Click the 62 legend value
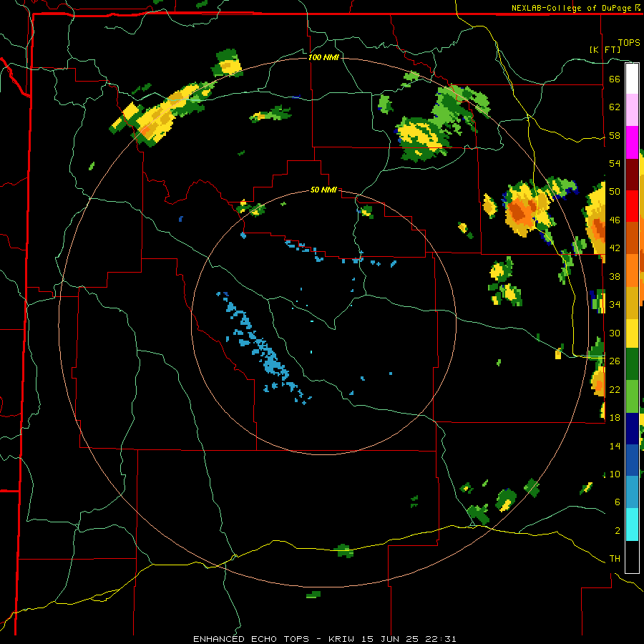The image size is (644, 644). pos(615,107)
